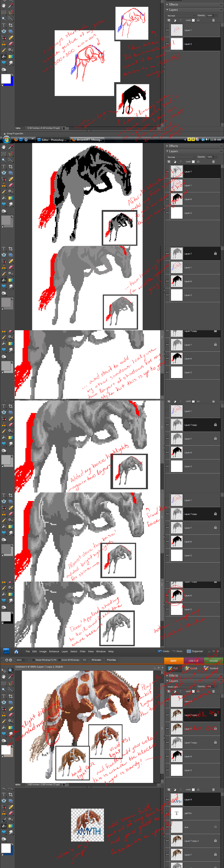Activate the Paint Bucket tool beside the Untitled-5 canvas
Screen dimensions: 224x868
point(3,727)
